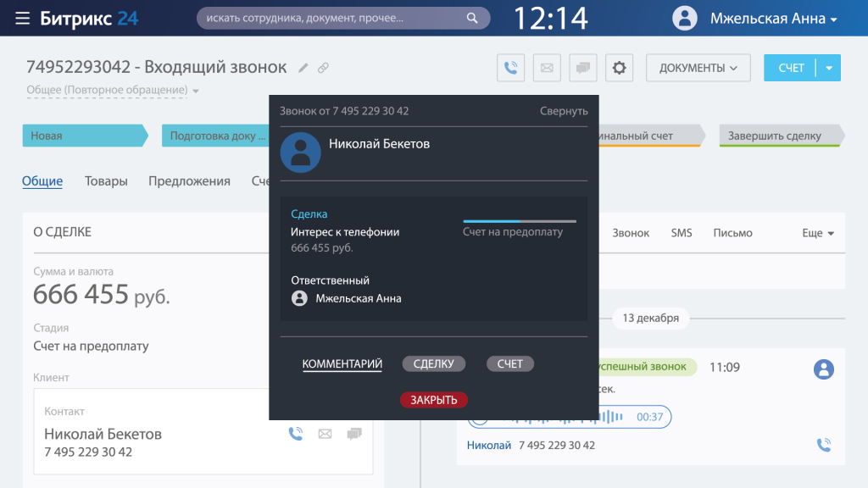Click the search input field
This screenshot has width=868, height=488.
[331, 18]
